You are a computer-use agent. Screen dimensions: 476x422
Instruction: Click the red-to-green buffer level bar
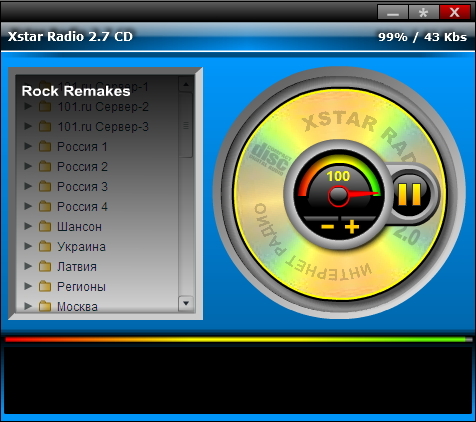pos(238,339)
